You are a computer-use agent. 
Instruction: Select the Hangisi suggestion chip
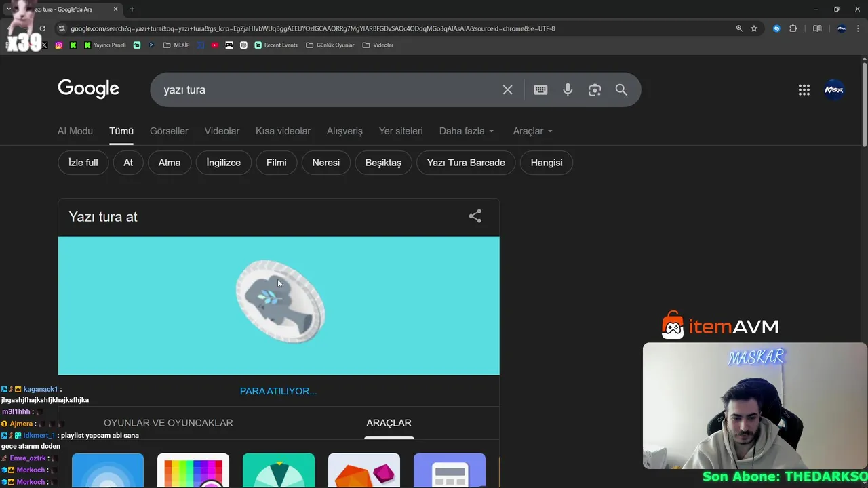point(547,163)
